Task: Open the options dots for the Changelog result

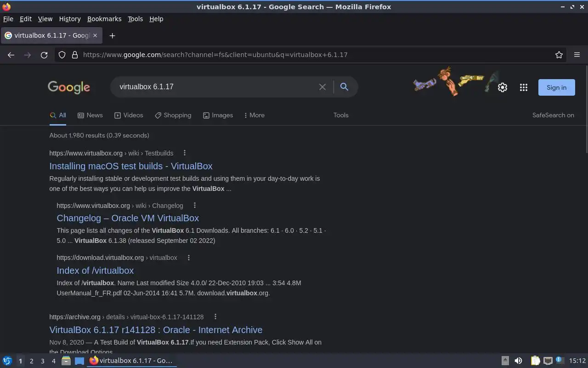Action: pyautogui.click(x=195, y=205)
